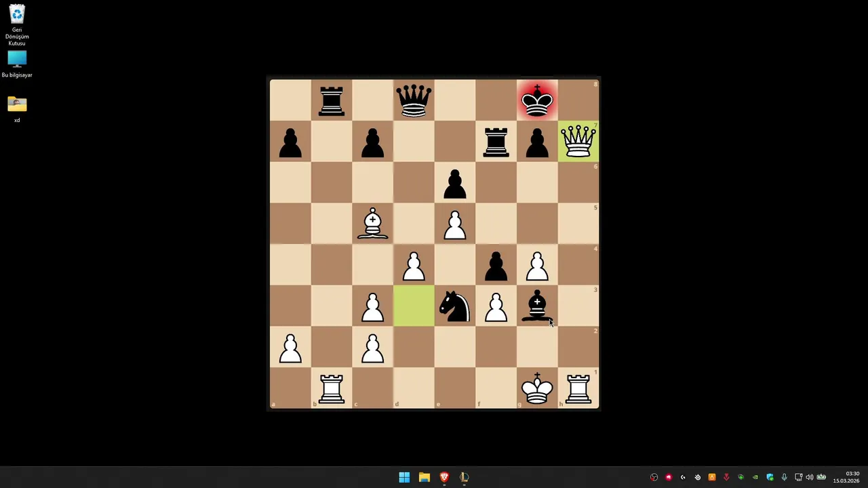
Task: Open OBS Studio tray icon
Action: [x=654, y=477]
